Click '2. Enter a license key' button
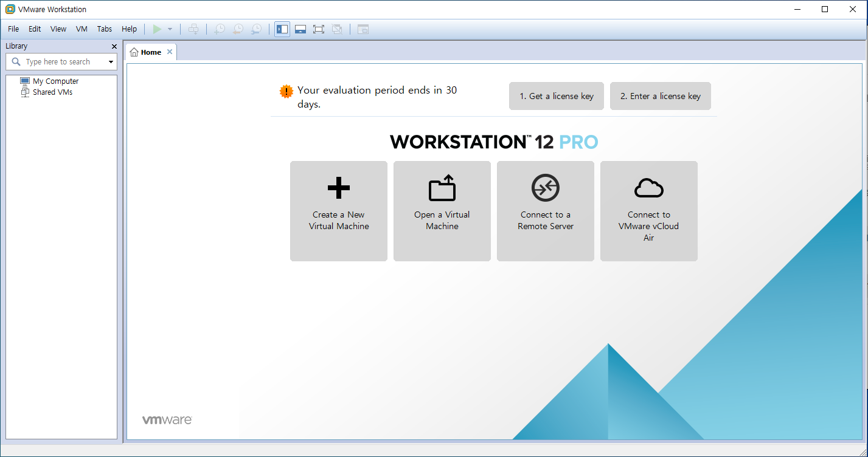The width and height of the screenshot is (868, 457). pyautogui.click(x=661, y=96)
